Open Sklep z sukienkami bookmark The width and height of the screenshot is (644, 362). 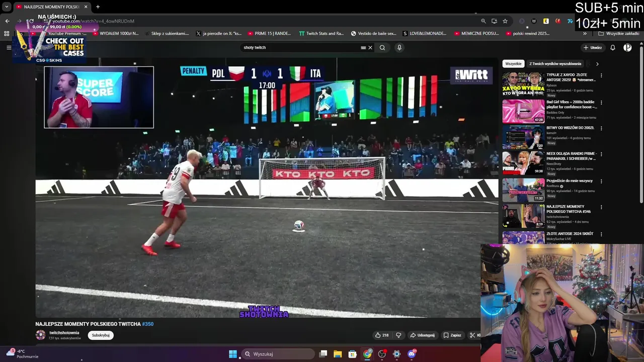point(167,34)
